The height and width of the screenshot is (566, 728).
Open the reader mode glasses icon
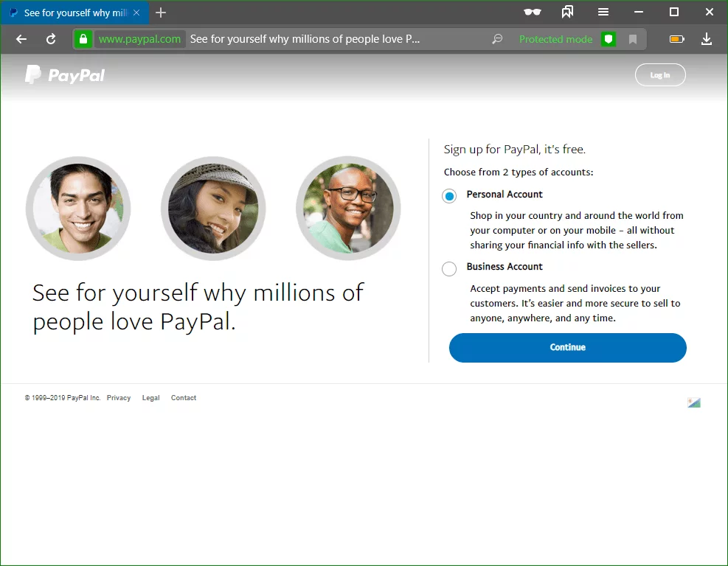tap(532, 13)
